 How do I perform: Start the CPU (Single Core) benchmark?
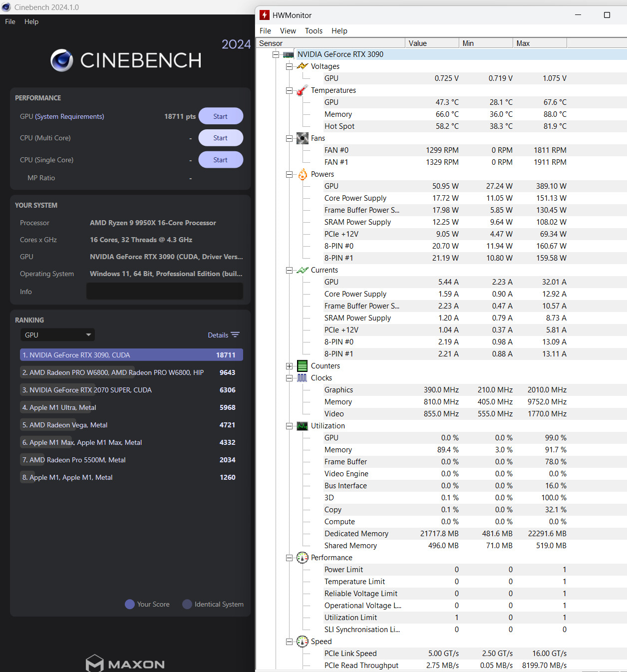tap(221, 160)
